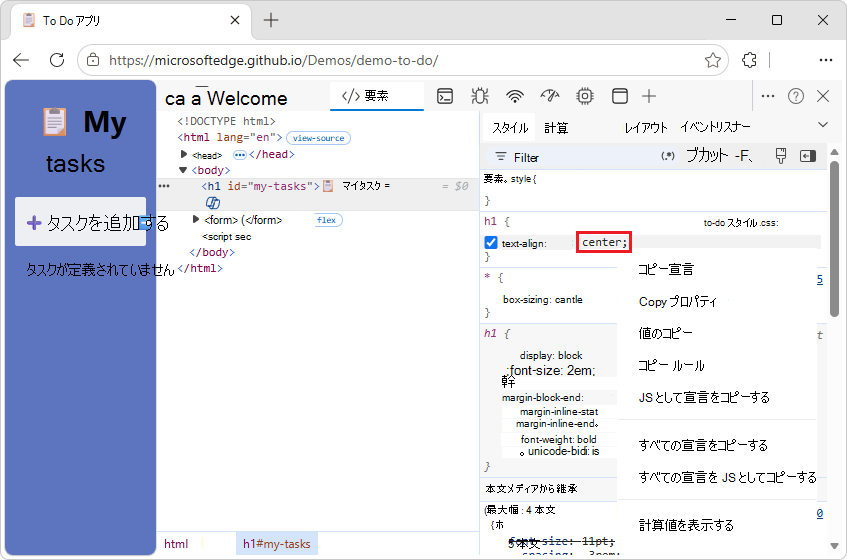Click the browser address bar URL
Screen dimensions: 847x560
tap(274, 60)
